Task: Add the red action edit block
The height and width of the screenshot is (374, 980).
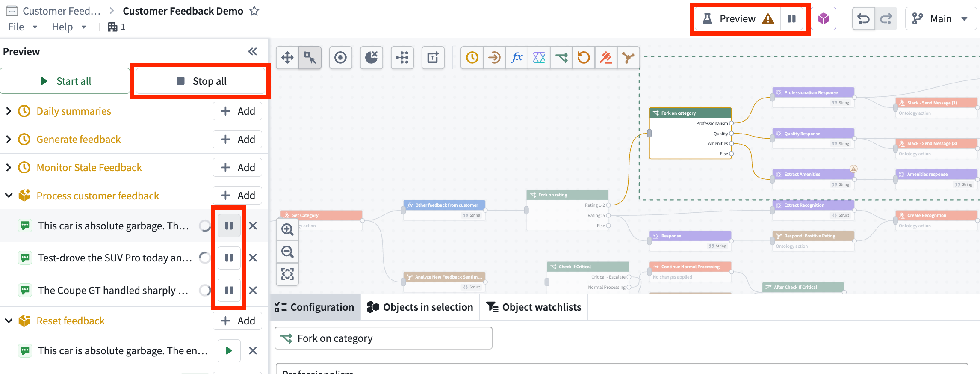Action: point(606,58)
